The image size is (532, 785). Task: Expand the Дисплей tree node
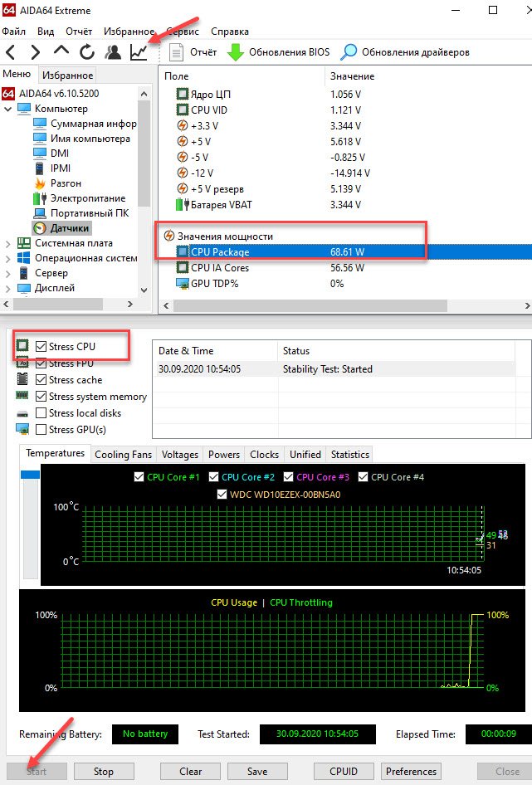click(7, 289)
